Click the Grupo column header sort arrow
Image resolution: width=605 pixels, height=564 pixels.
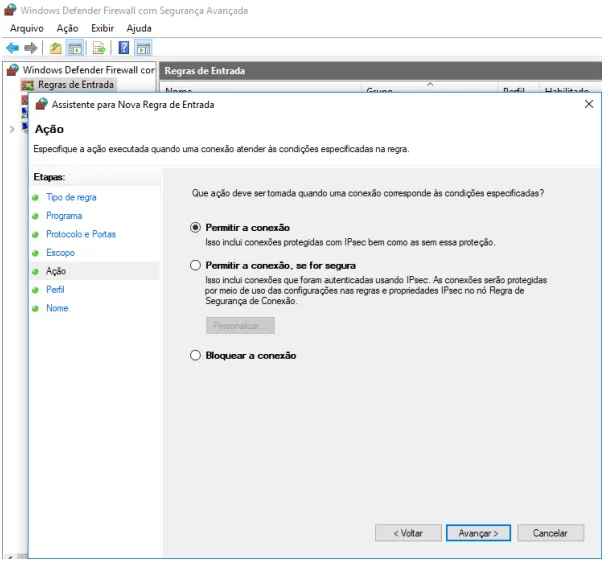(x=430, y=84)
